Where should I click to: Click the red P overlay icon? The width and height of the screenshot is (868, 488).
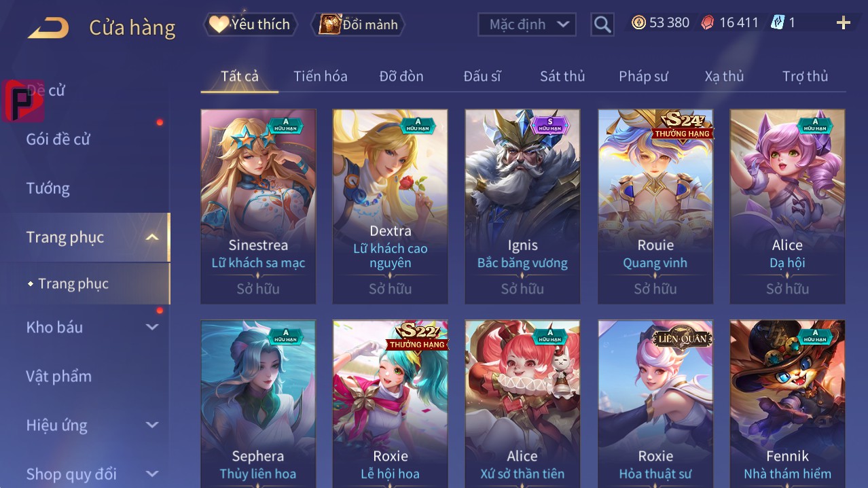click(x=23, y=101)
